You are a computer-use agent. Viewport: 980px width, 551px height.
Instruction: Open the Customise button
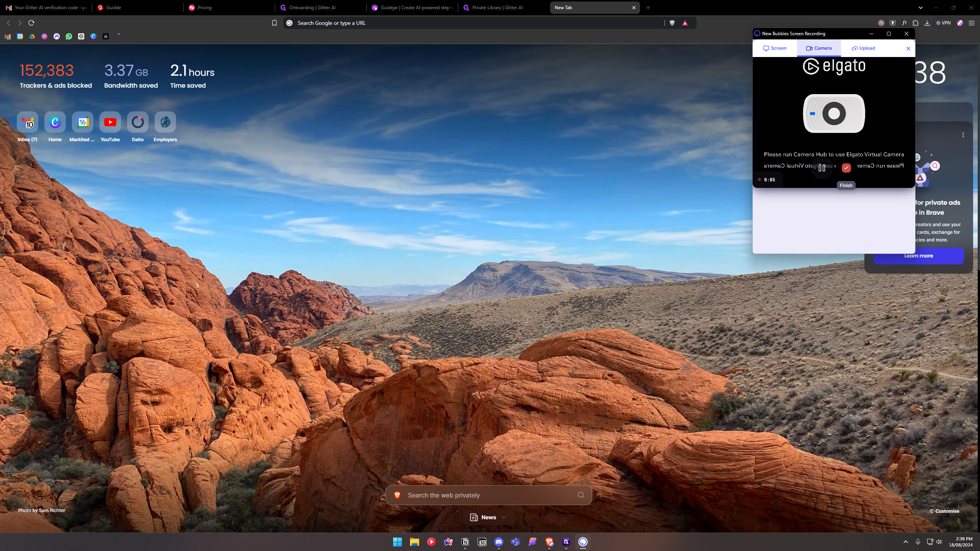(944, 511)
